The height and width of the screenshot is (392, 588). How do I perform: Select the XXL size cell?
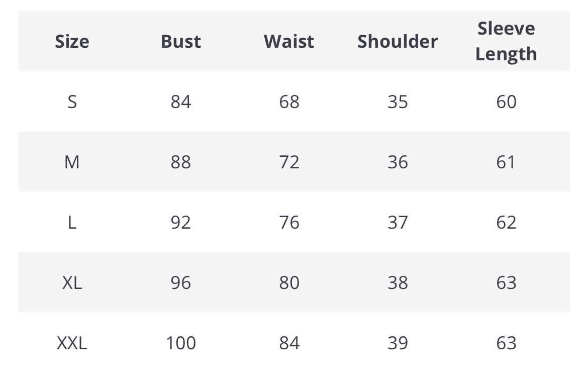click(72, 343)
